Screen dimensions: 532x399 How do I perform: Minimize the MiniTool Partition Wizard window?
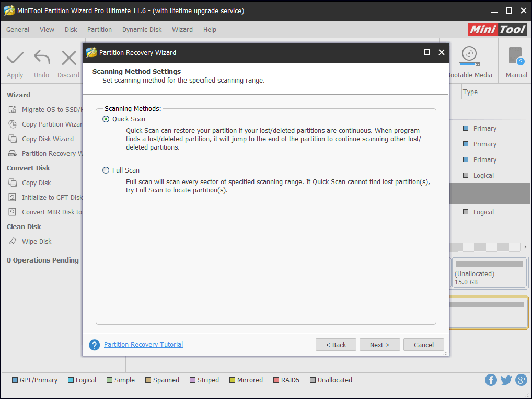coord(494,11)
